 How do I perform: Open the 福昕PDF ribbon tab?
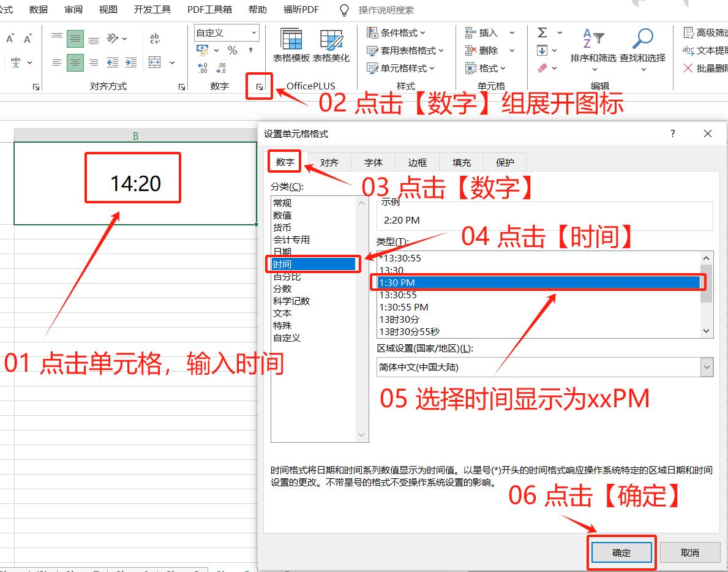(301, 10)
